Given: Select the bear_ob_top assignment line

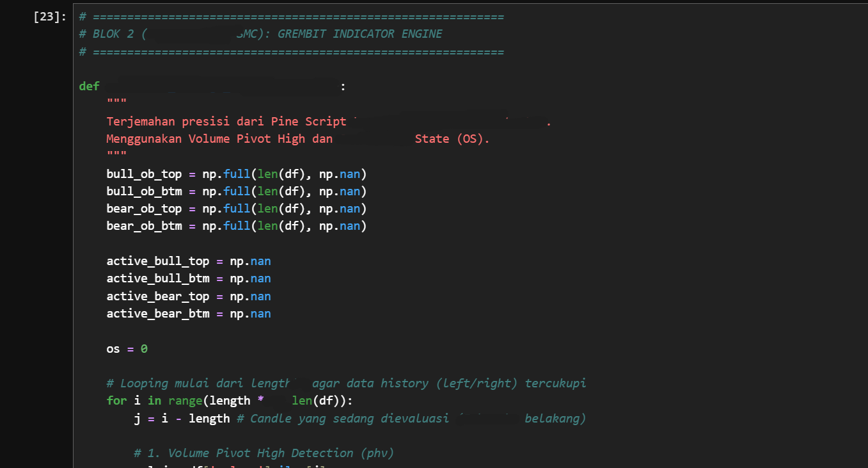Looking at the screenshot, I should point(237,209).
